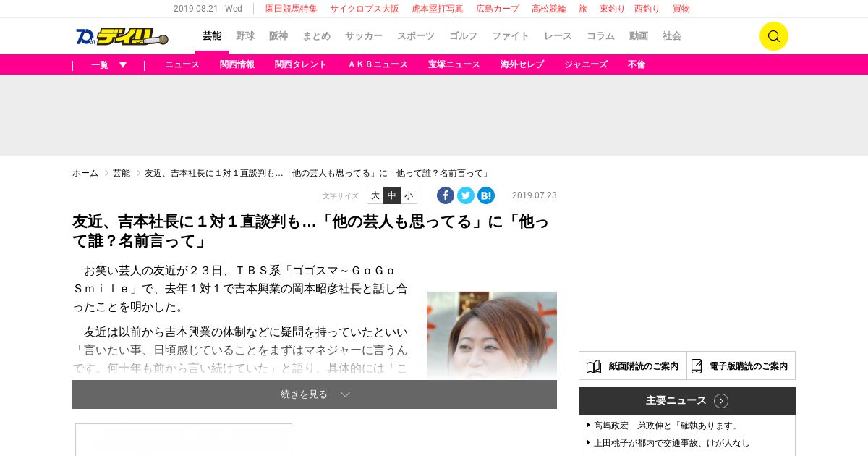Open the 社会 main tab
This screenshot has height=456, width=868.
point(672,36)
